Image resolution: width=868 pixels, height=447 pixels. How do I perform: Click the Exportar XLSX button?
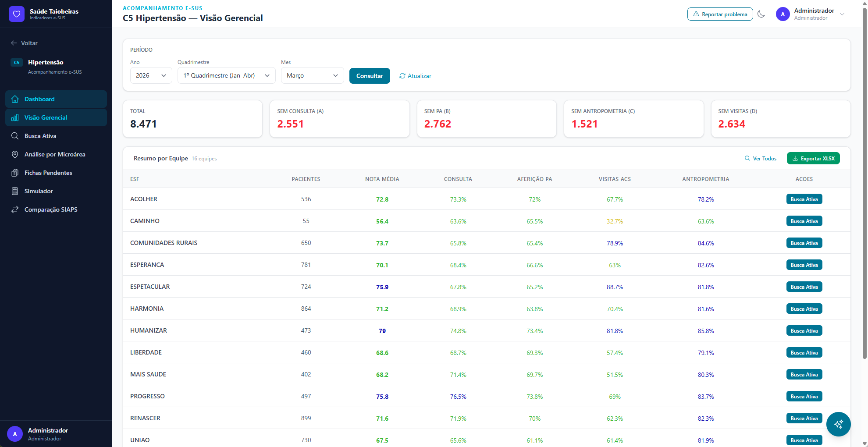(813, 158)
